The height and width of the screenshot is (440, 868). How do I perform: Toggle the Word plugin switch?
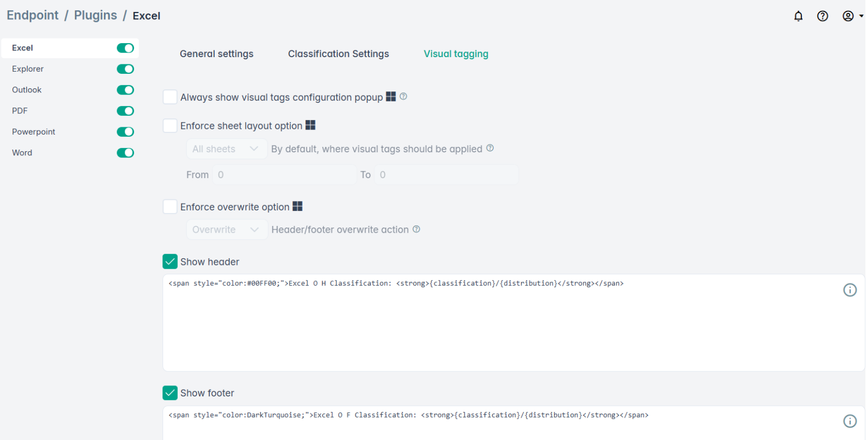click(x=125, y=153)
